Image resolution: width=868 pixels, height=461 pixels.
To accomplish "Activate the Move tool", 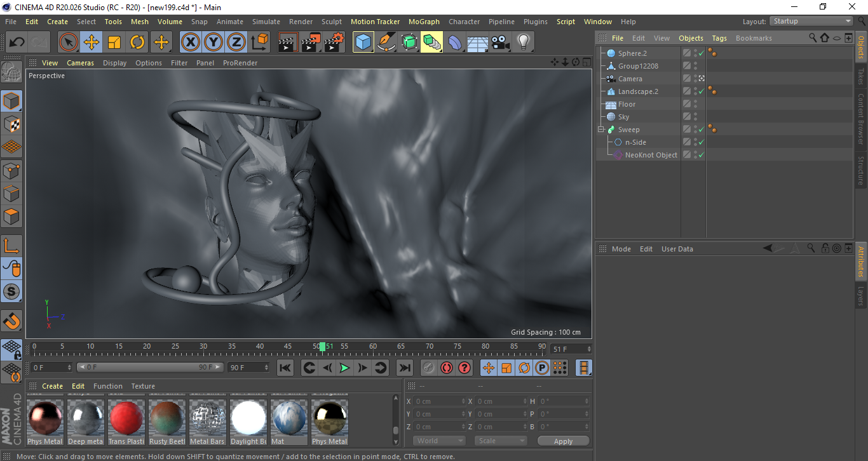I will (x=92, y=43).
